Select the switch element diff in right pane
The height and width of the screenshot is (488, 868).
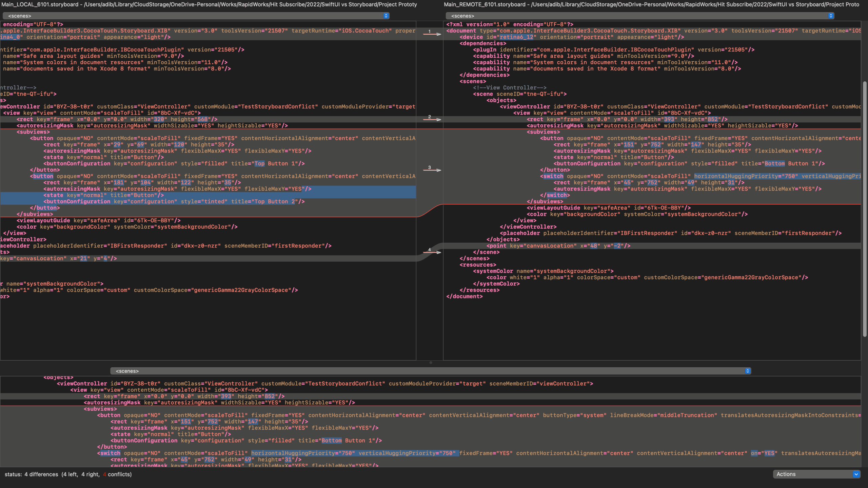click(x=553, y=176)
